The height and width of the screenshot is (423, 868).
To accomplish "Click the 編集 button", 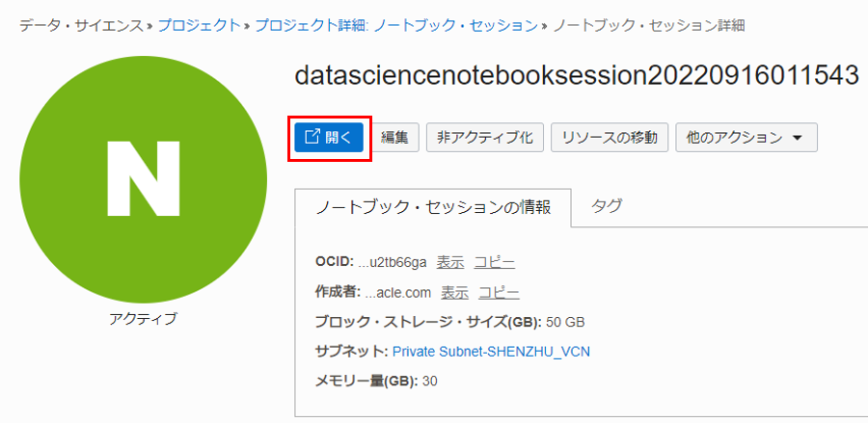I will coord(394,138).
